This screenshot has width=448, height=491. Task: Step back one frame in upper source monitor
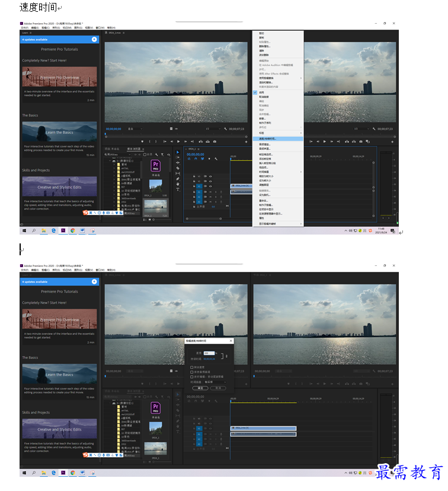point(172,142)
